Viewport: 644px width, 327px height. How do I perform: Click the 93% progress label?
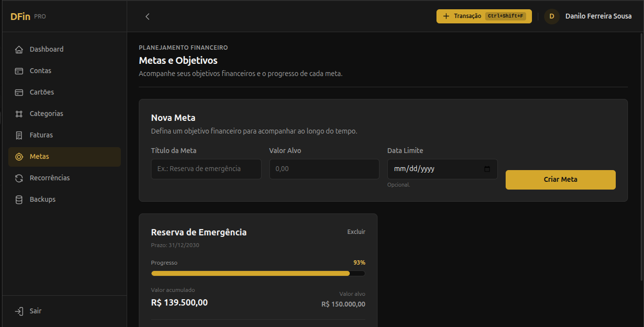point(360,263)
